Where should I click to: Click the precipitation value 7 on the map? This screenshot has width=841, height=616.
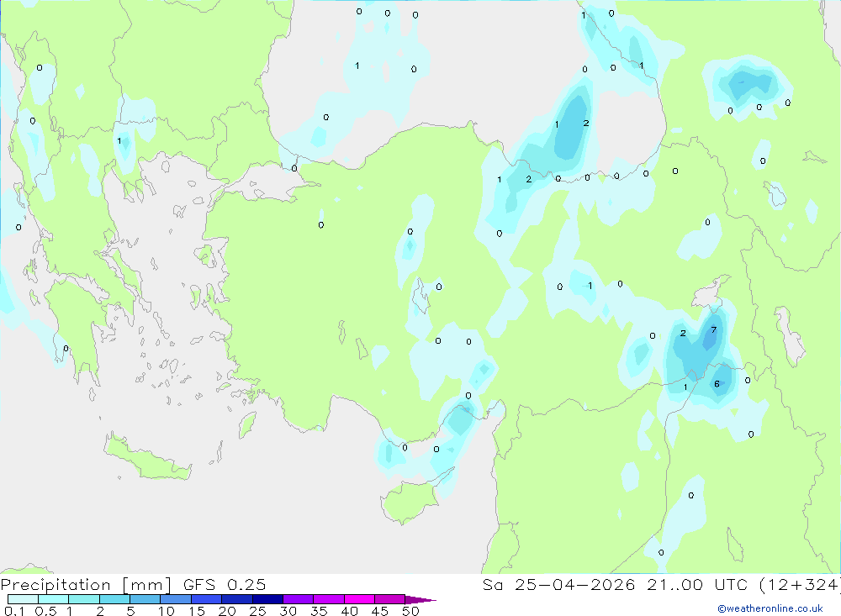713,329
